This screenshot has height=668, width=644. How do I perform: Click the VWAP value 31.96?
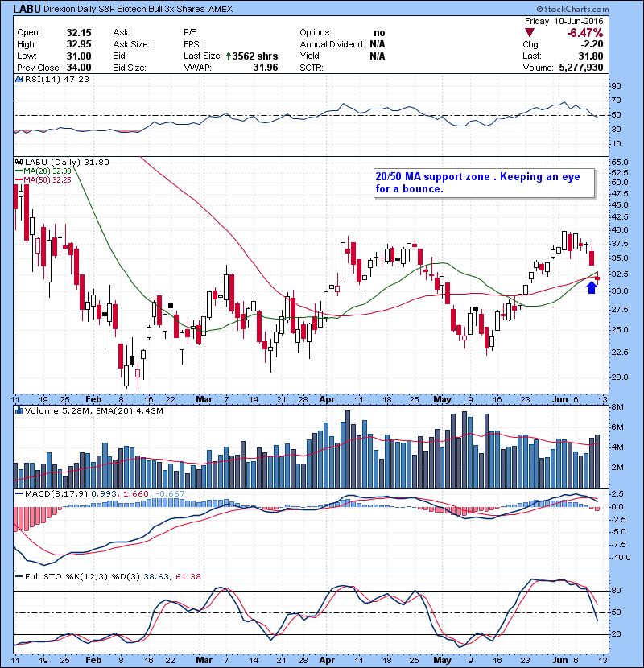click(266, 68)
